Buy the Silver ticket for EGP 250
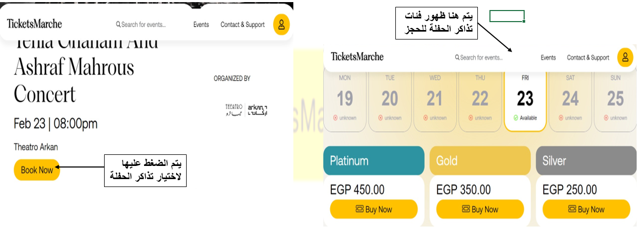The width and height of the screenshot is (644, 236). tap(586, 209)
